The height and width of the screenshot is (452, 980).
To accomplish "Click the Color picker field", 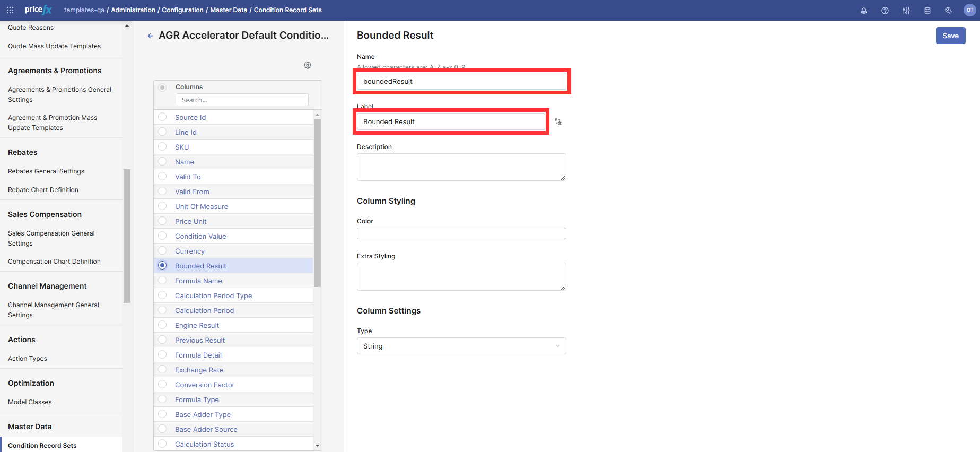I will 461,233.
